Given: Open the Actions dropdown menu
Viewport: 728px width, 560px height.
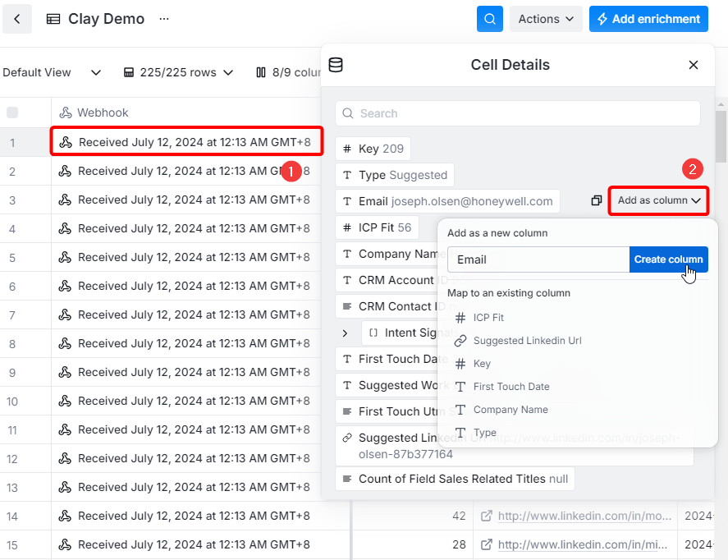Looking at the screenshot, I should tap(546, 19).
